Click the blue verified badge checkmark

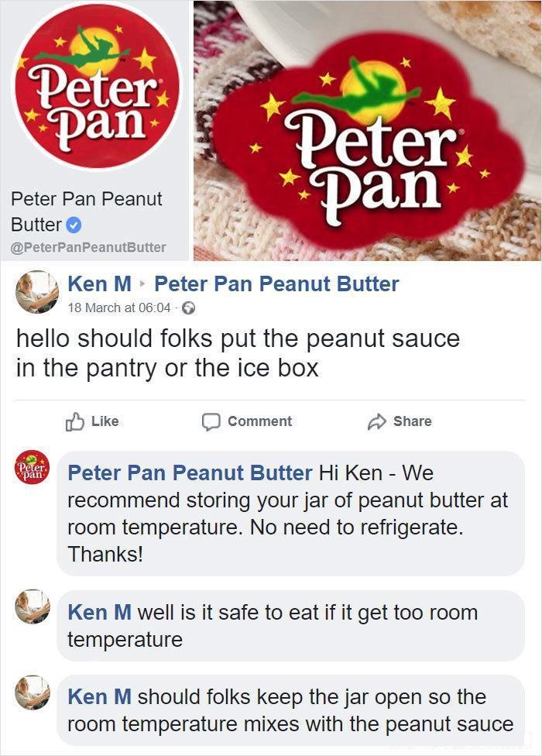pos(74,225)
